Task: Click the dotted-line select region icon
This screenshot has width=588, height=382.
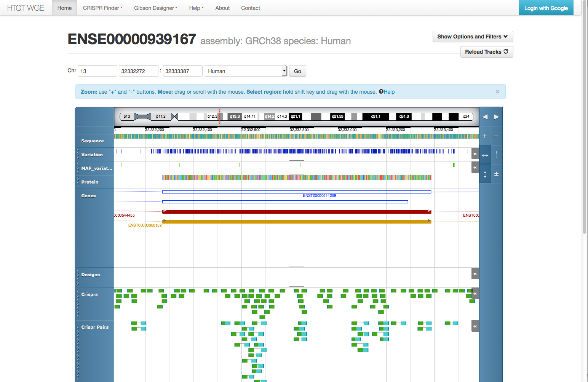Action: (x=497, y=155)
